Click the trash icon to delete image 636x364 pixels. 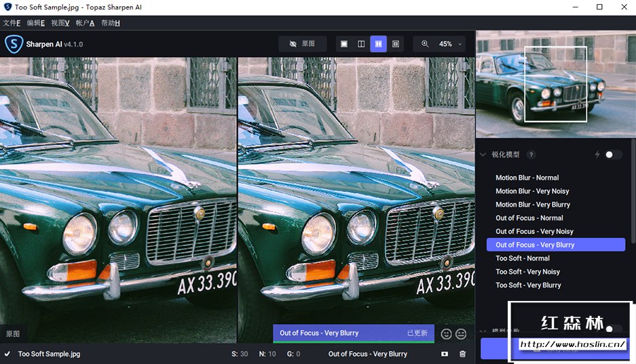click(462, 354)
